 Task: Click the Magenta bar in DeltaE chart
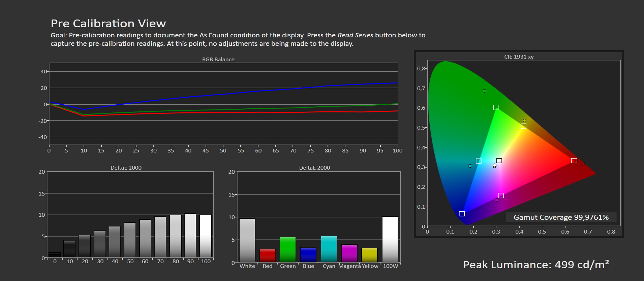(349, 253)
